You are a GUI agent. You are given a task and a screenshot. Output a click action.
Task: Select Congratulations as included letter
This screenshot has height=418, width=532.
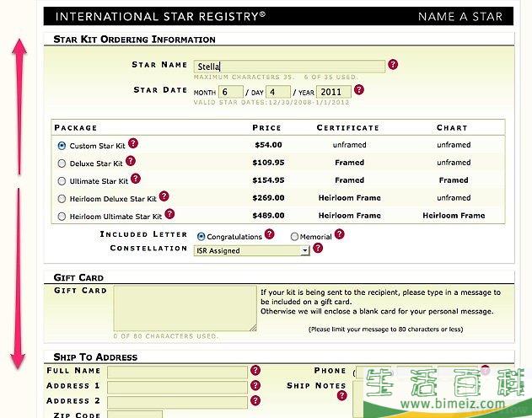[x=201, y=237]
